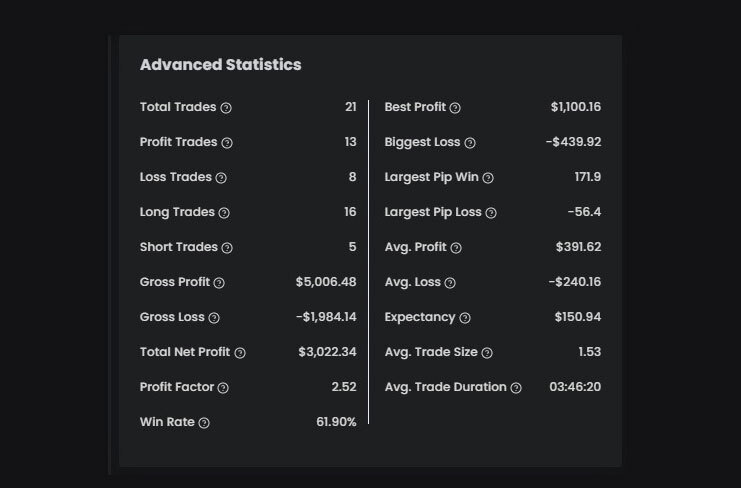The width and height of the screenshot is (741, 488).
Task: Click the help icon next to Profit Factor
Action: [x=223, y=388]
